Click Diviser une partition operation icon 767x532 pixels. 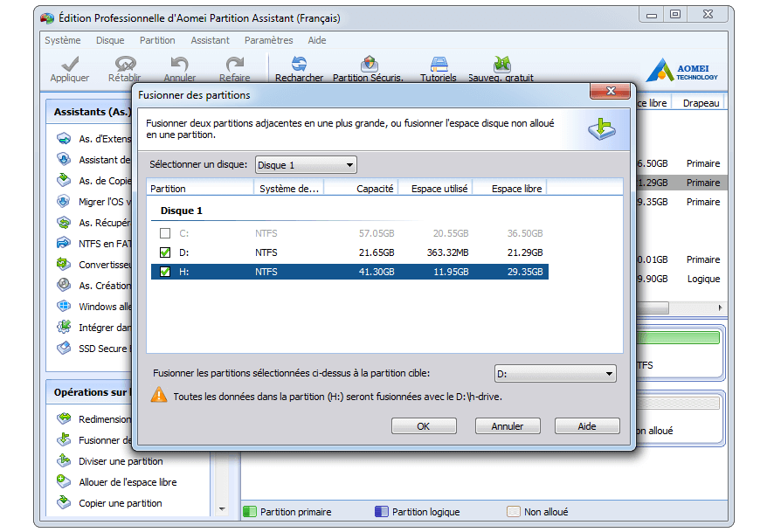[x=64, y=461]
